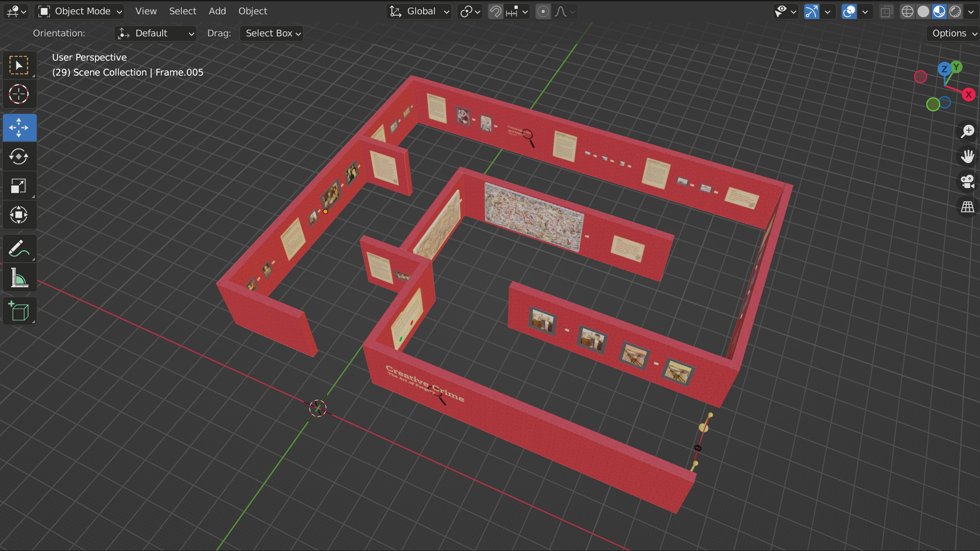Viewport: 980px width, 551px height.
Task: Open the Select menu
Action: [183, 11]
